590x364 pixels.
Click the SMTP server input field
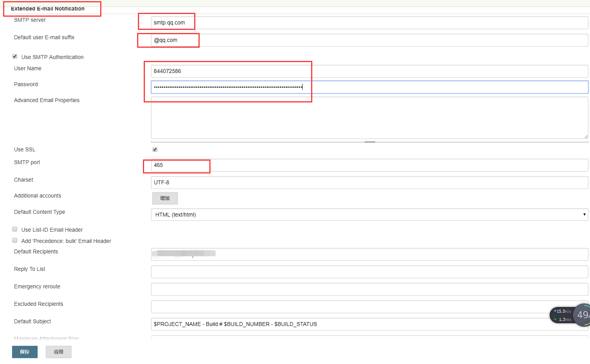point(369,23)
